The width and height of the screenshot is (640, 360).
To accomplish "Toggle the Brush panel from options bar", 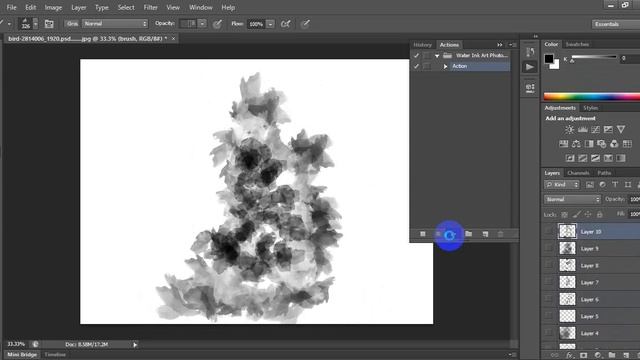I will [49, 24].
